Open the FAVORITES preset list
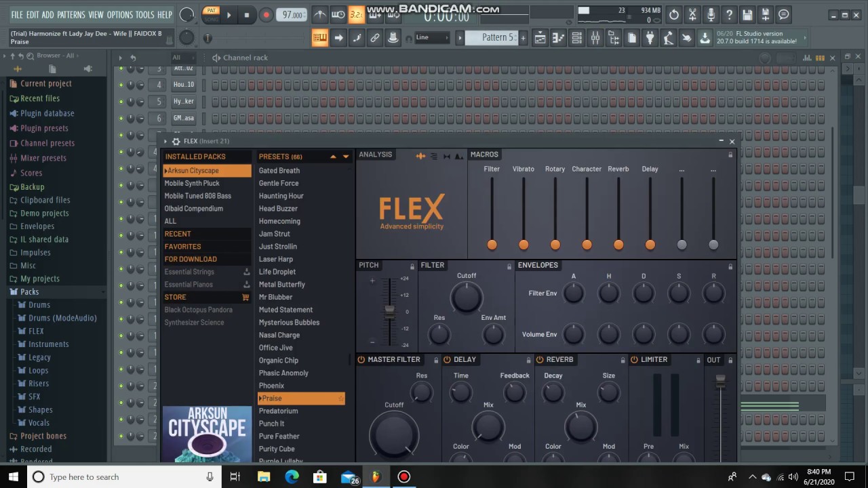 [x=207, y=247]
